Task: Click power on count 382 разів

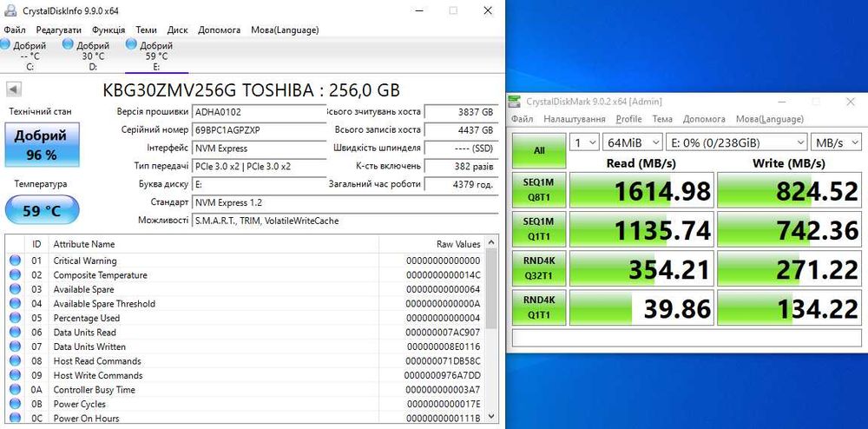Action: pyautogui.click(x=460, y=166)
